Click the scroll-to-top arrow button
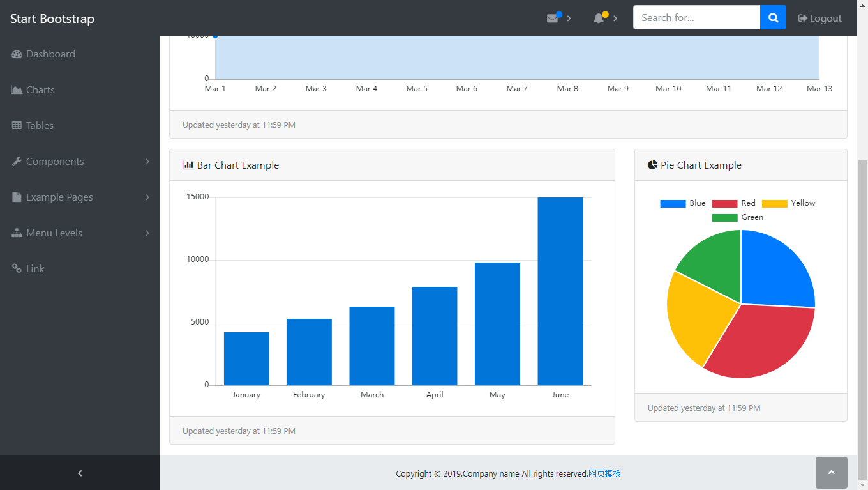The width and height of the screenshot is (868, 490). pos(832,473)
